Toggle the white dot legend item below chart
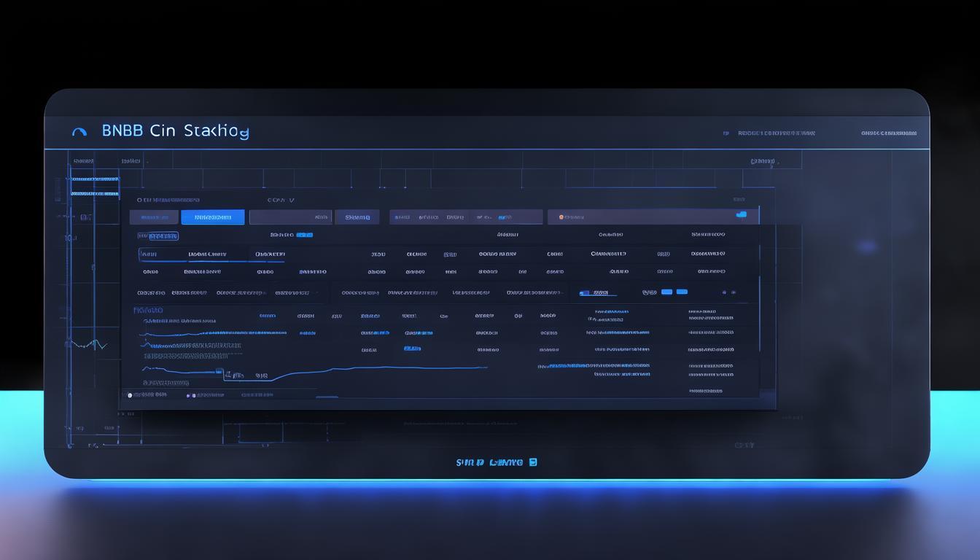The width and height of the screenshot is (980, 560). click(x=130, y=395)
